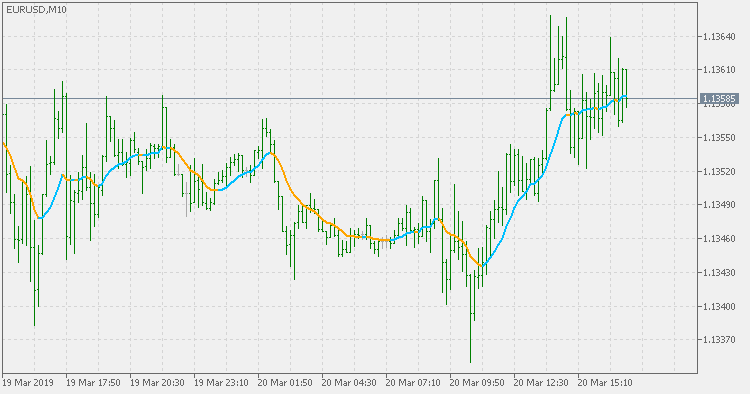The image size is (750, 394).
Task: Click the 20 Mar 01:50 time label
Action: (285, 383)
